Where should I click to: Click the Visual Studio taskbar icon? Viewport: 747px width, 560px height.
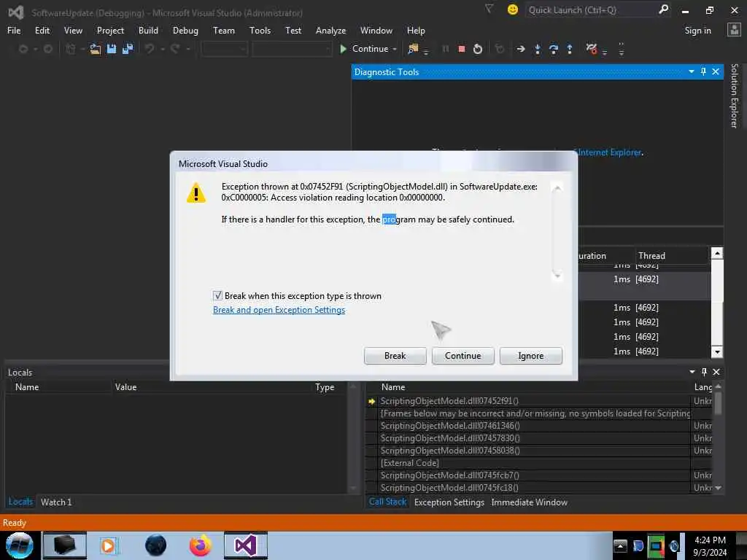point(246,545)
